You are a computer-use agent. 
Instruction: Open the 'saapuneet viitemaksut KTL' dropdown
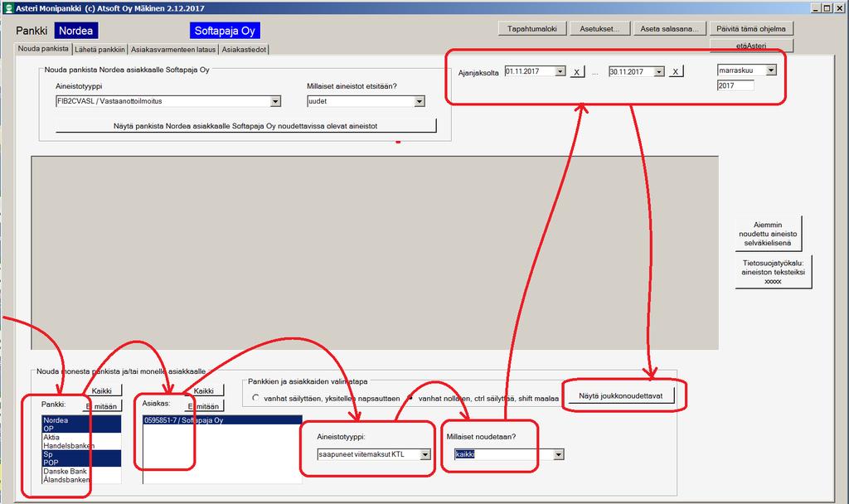425,455
